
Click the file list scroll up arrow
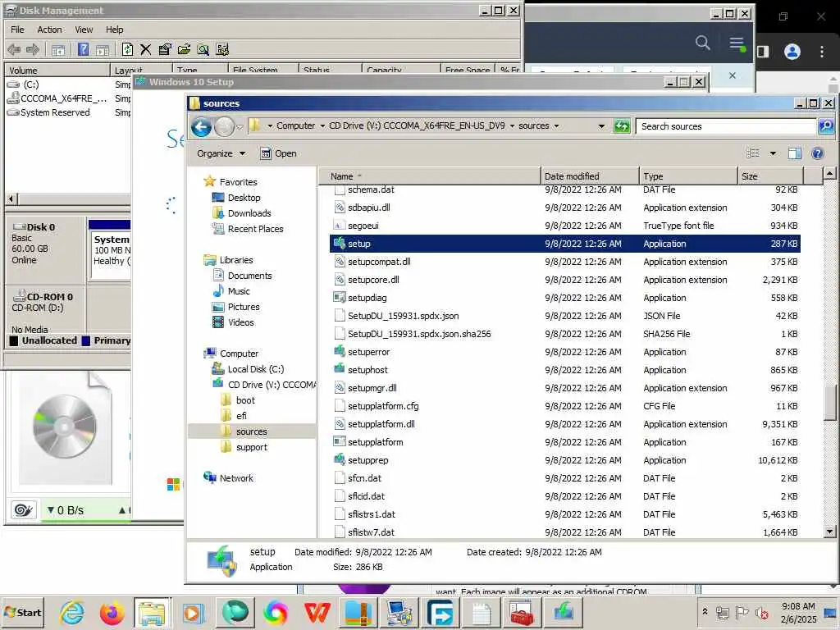[829, 174]
